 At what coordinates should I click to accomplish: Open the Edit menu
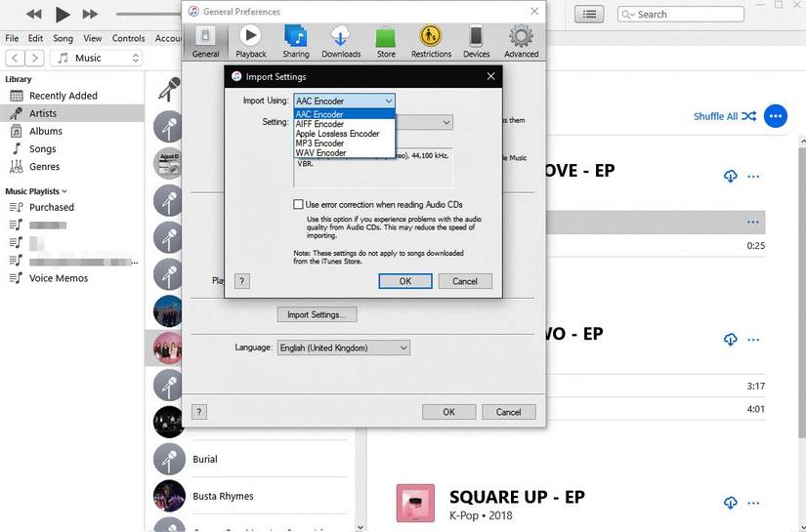(35, 38)
